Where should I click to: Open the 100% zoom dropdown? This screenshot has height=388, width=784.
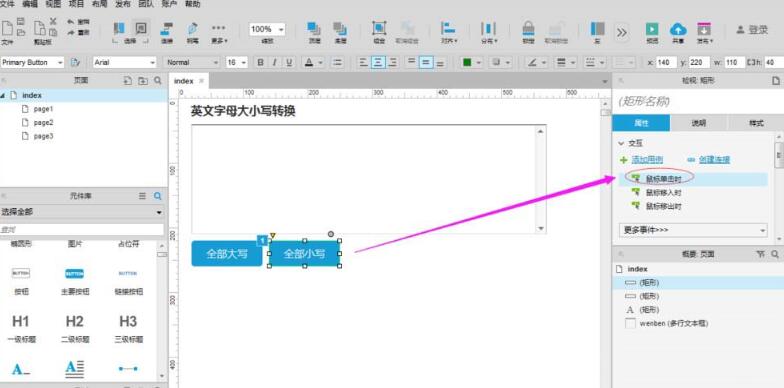point(267,30)
